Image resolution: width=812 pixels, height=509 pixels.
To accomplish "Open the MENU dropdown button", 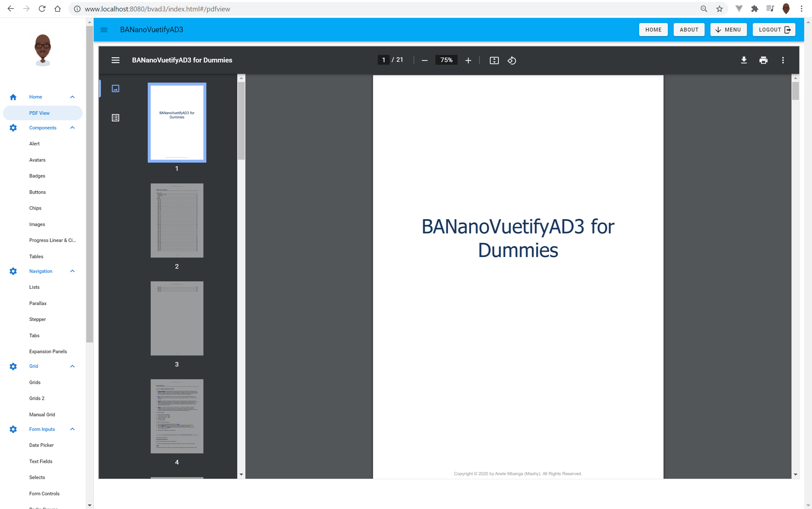I will 728,30.
